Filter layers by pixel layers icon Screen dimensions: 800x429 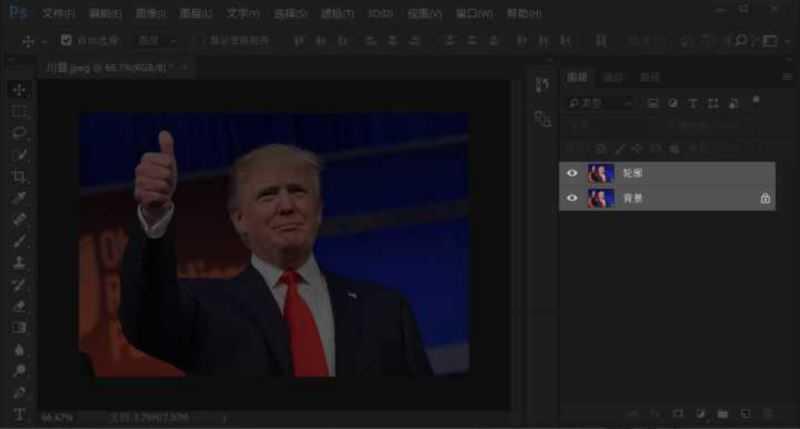(653, 104)
